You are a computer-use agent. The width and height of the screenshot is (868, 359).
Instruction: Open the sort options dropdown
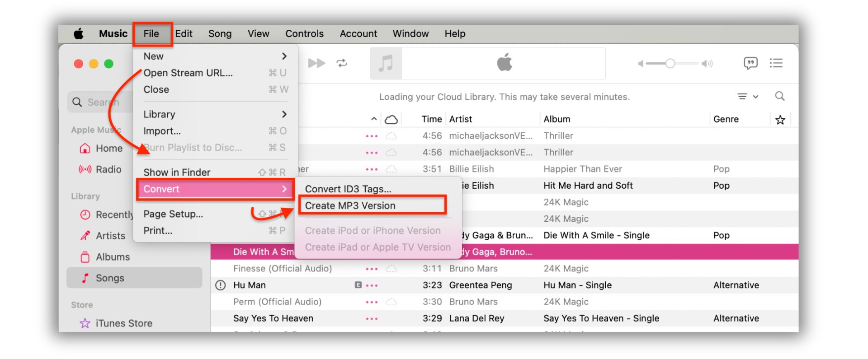tap(748, 97)
